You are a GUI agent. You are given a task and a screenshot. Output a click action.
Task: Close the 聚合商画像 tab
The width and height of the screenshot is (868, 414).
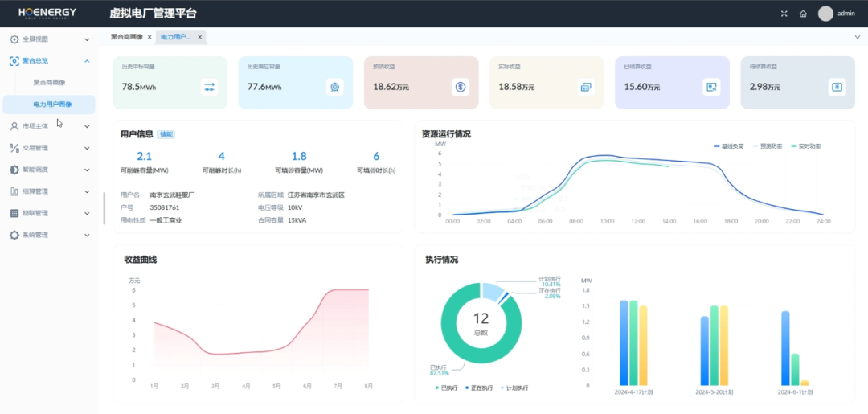(149, 37)
